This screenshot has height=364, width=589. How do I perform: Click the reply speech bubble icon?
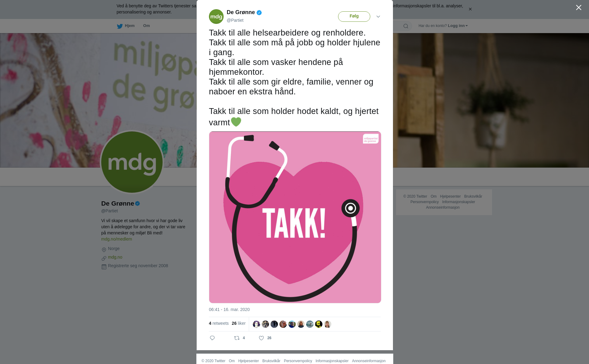coord(212,338)
